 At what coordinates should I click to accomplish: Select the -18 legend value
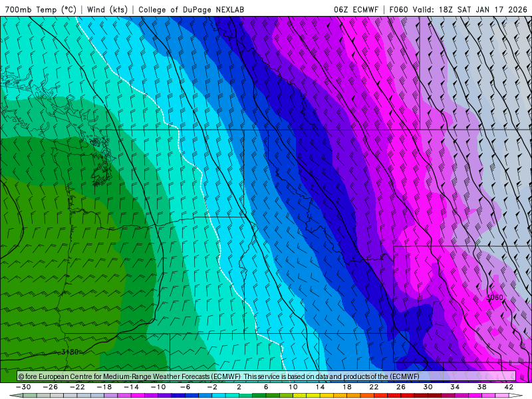pos(104,387)
